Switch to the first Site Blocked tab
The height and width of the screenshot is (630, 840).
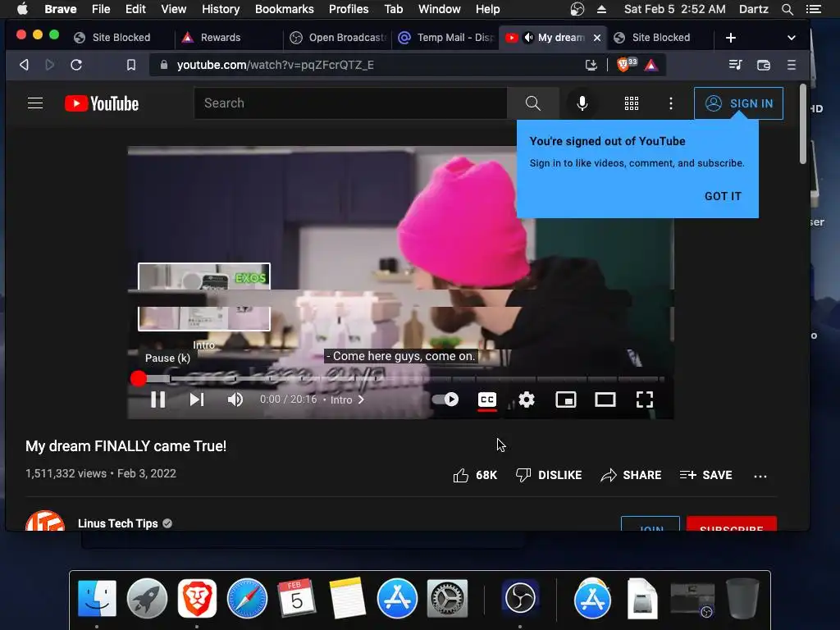(x=121, y=38)
